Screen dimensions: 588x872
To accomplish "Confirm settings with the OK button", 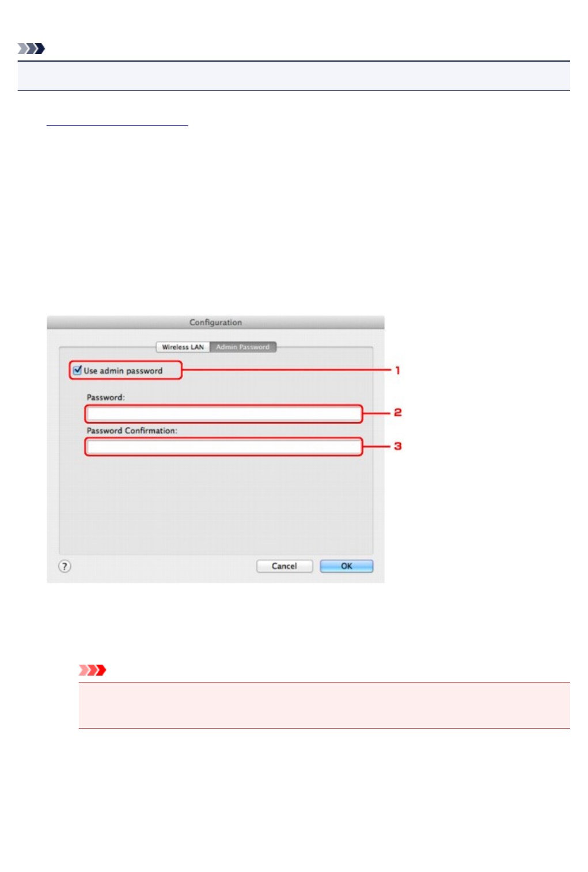I will pos(347,566).
